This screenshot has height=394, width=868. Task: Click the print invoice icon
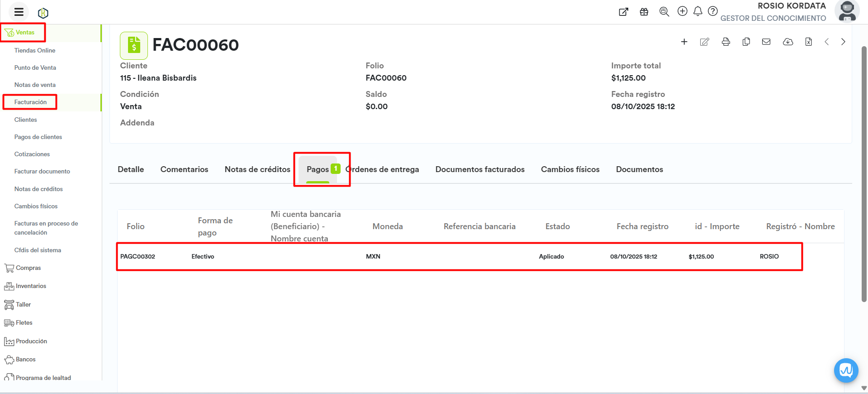(x=726, y=42)
